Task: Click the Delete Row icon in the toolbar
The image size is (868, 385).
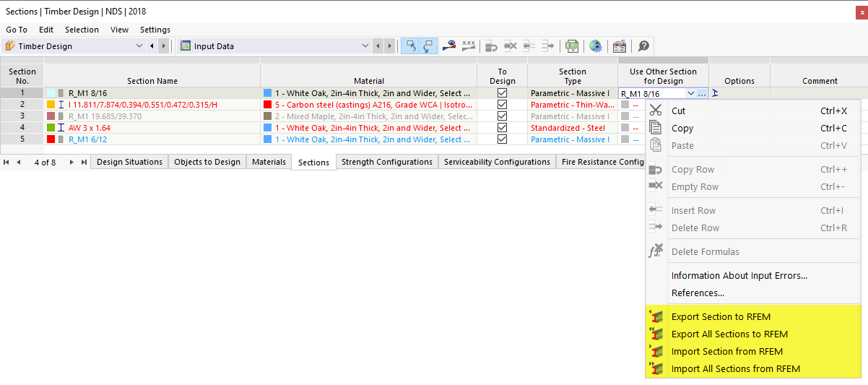Action: pos(547,46)
